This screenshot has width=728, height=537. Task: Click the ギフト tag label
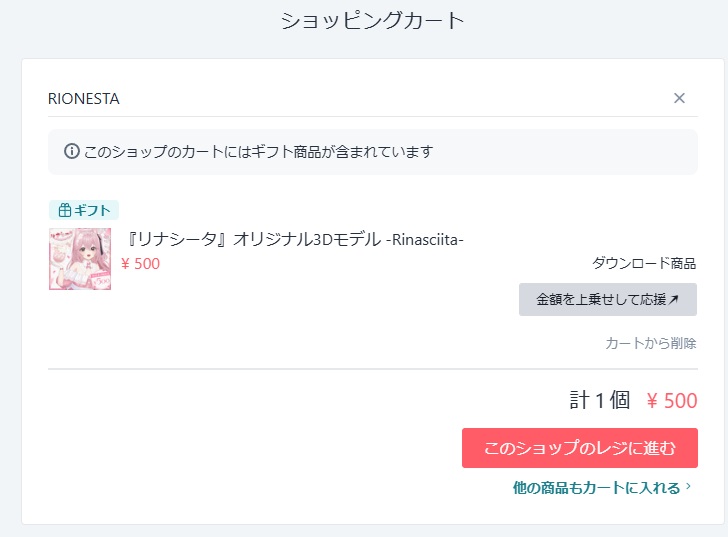(x=92, y=210)
